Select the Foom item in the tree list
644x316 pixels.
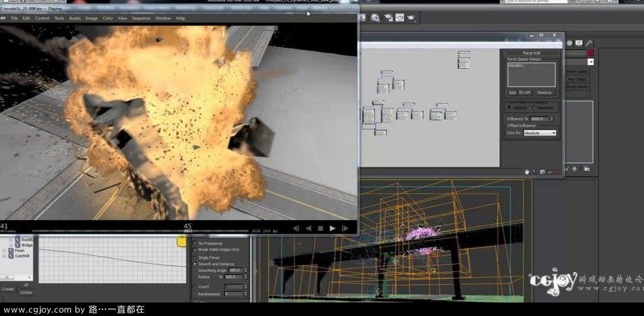(20, 251)
